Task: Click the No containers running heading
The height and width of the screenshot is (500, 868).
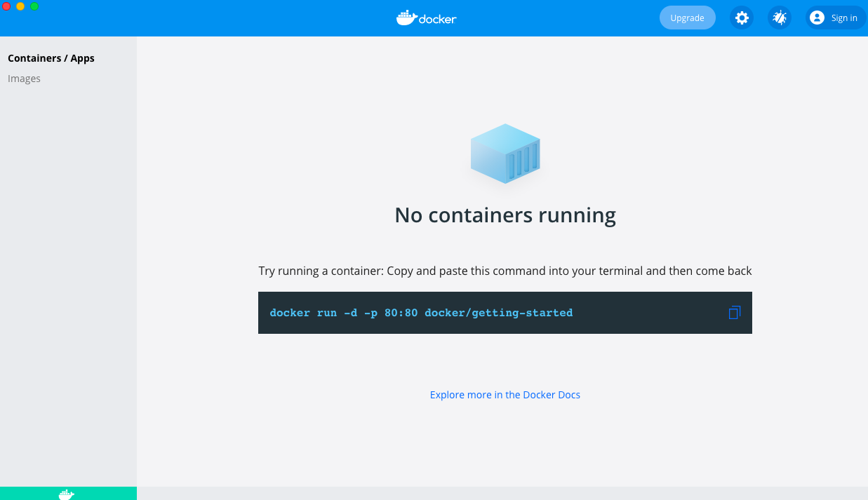Action: click(x=505, y=215)
